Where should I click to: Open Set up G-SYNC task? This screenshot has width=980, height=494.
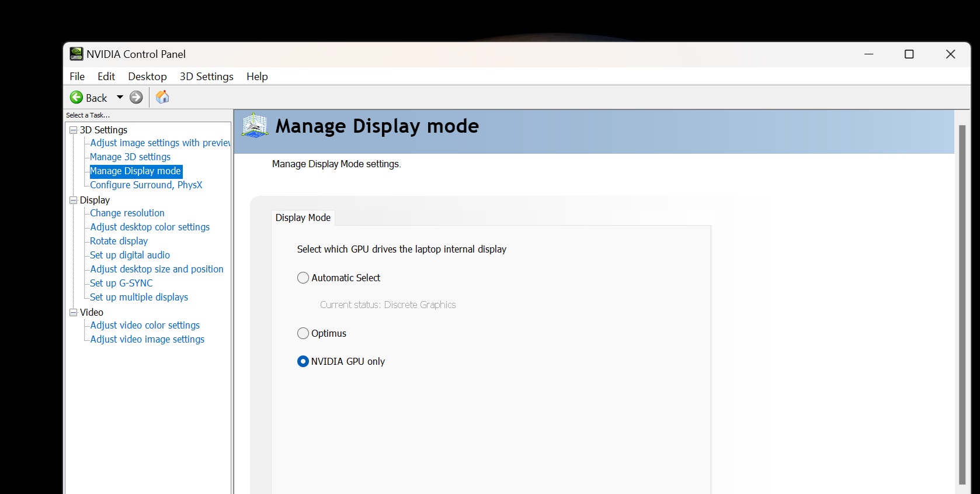tap(121, 283)
